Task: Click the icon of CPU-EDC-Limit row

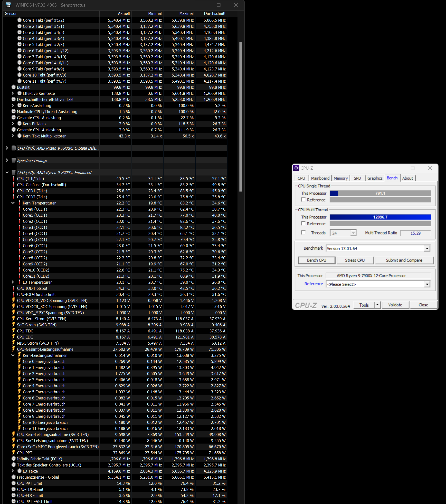Action: click(x=14, y=495)
